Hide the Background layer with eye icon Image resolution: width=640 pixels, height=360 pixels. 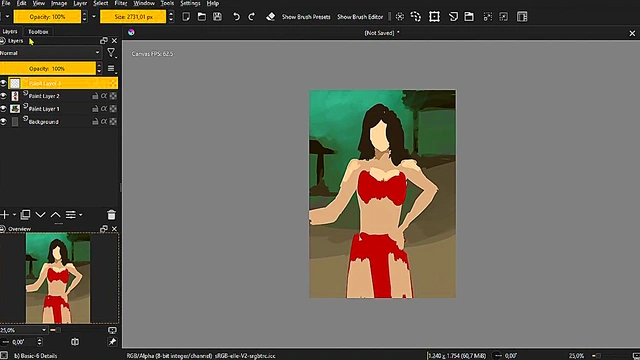pos(3,122)
